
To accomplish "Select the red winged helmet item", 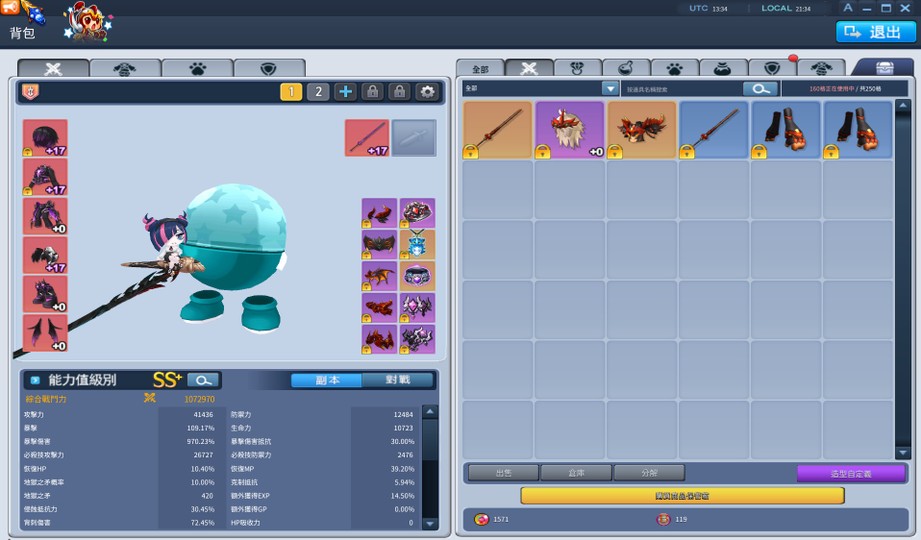I will pos(642,130).
